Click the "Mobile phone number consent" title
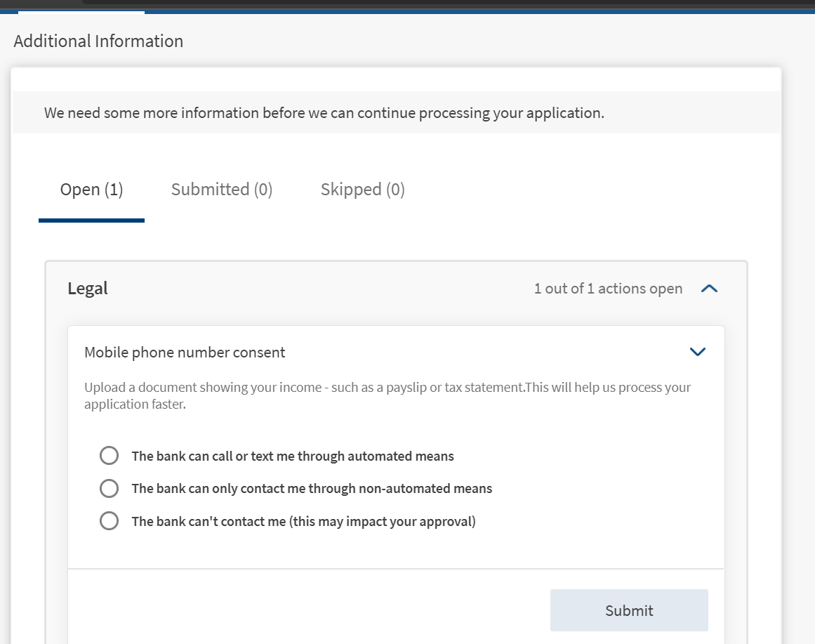 coord(185,353)
